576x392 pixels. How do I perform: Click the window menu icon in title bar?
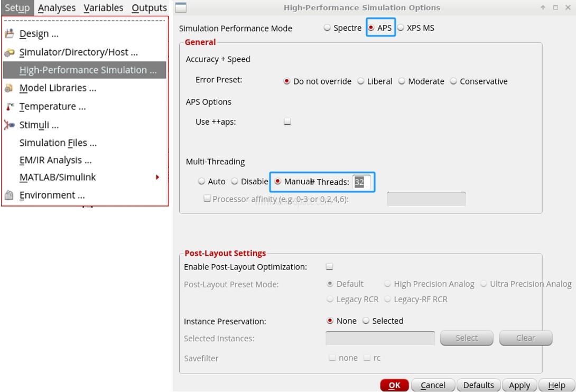(181, 7)
